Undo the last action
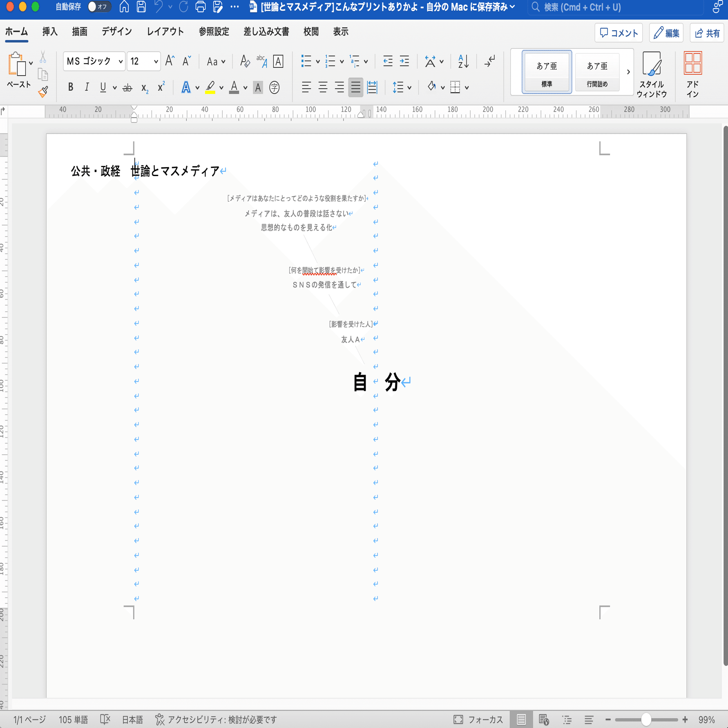Viewport: 728px width, 728px height. point(159,7)
